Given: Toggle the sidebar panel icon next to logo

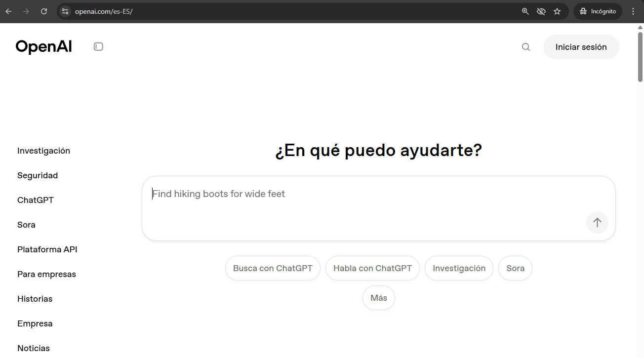Looking at the screenshot, I should tap(98, 47).
